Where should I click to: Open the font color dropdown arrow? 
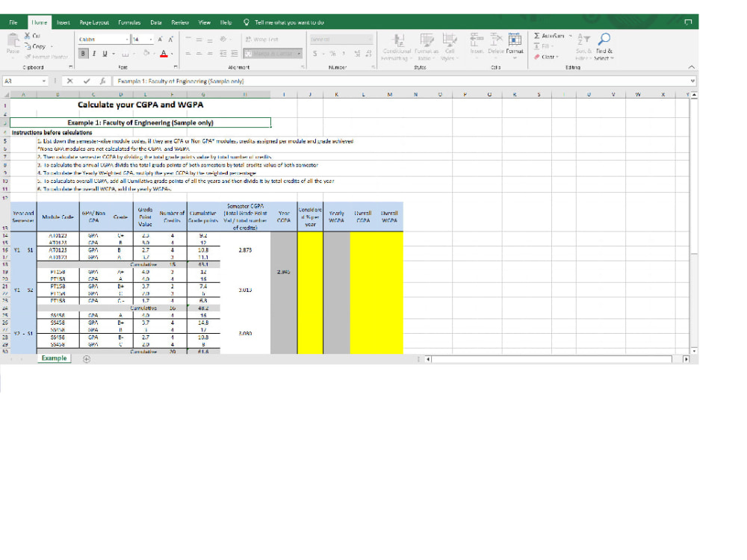(x=172, y=53)
